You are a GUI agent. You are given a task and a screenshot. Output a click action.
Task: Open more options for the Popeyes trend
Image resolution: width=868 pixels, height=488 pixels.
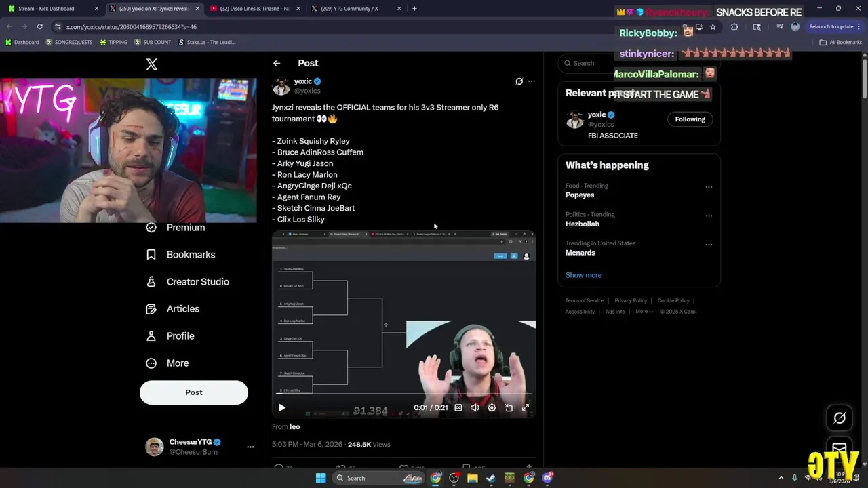tap(709, 187)
